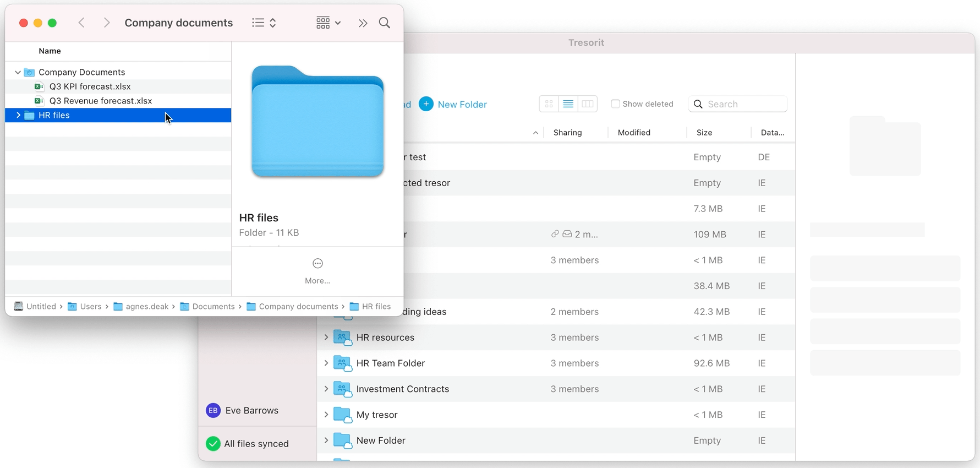Go to Users in path bar
Viewport: 980px width, 468px height.
point(85,307)
